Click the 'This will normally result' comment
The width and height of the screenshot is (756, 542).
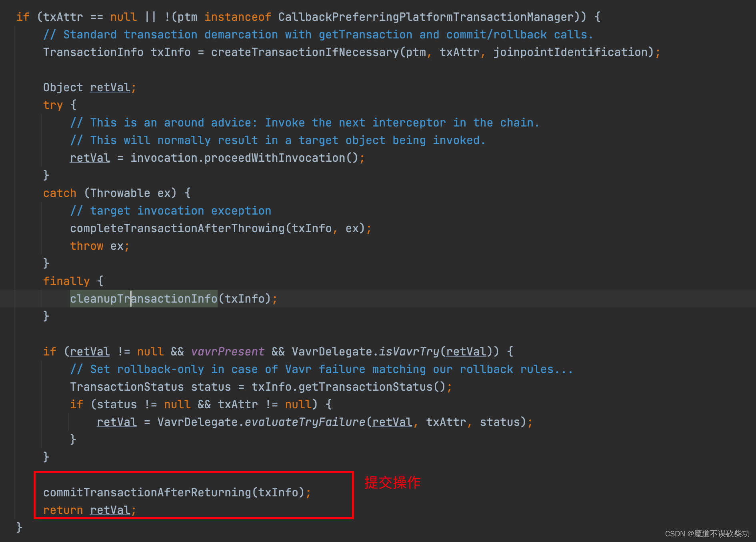[x=278, y=141]
